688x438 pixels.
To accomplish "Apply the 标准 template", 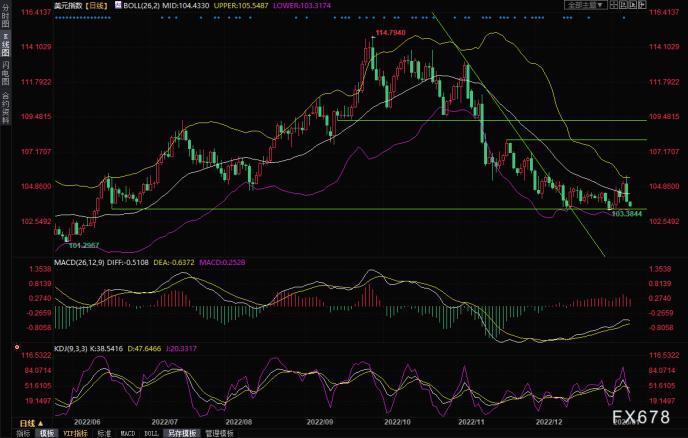I will [104, 433].
